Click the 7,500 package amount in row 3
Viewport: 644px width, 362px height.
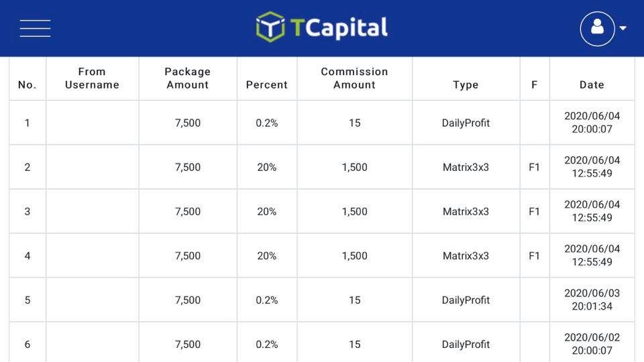pos(188,211)
